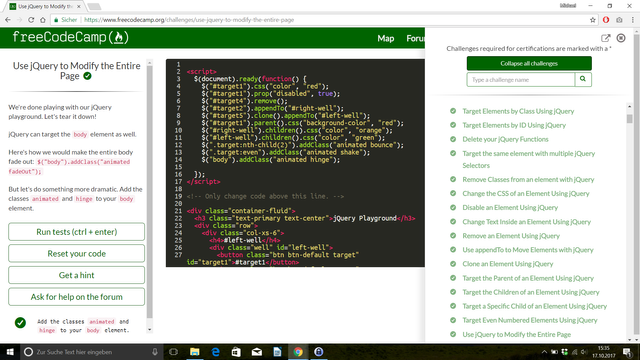Open Mail app on taskbar
This screenshot has height=360, width=640.
257,352
